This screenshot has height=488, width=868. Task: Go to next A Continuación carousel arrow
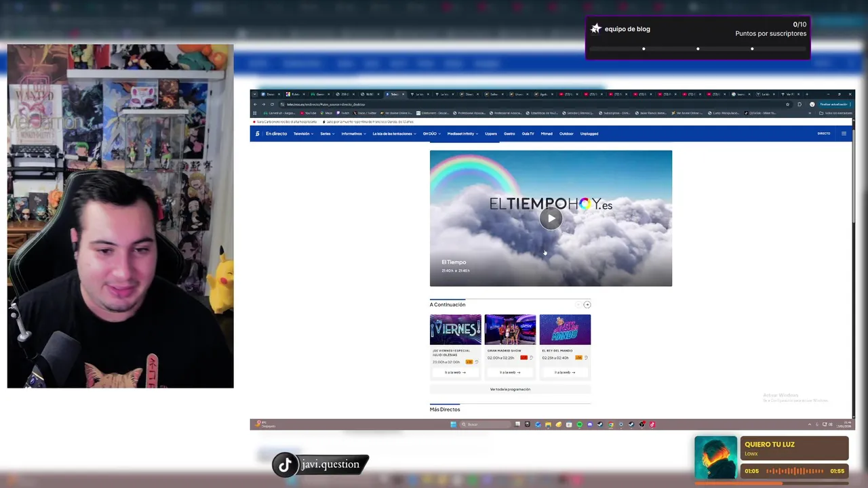click(x=587, y=305)
